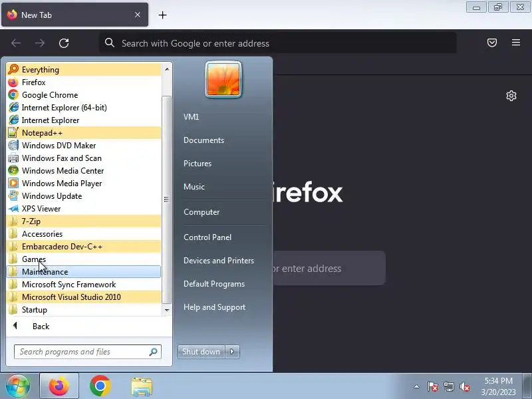Image resolution: width=532 pixels, height=399 pixels.
Task: Open Computer from the Start menu
Action: point(201,212)
